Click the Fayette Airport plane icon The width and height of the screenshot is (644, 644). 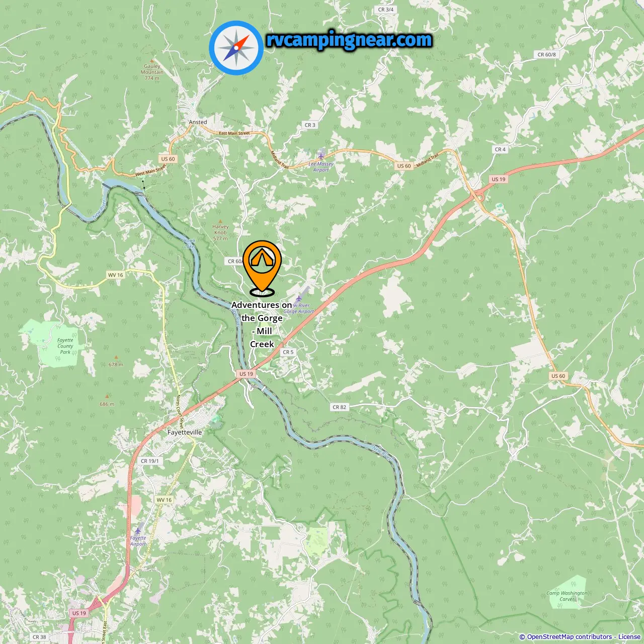[138, 530]
